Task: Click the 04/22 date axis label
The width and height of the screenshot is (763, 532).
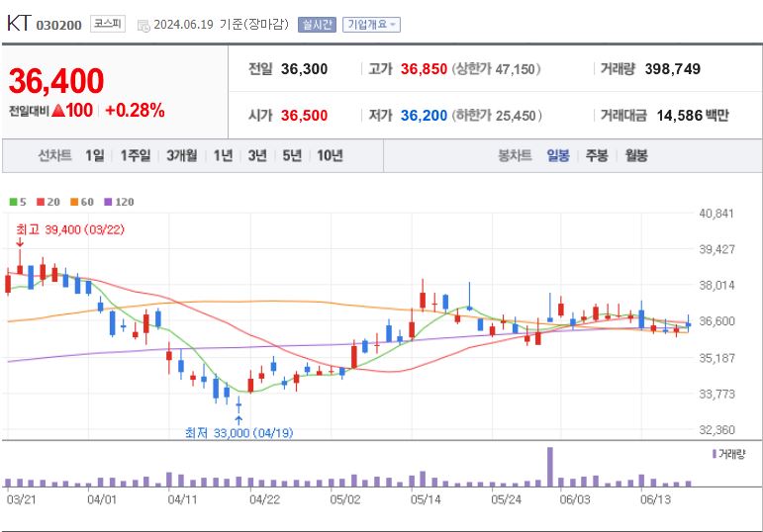Action: [x=264, y=500]
